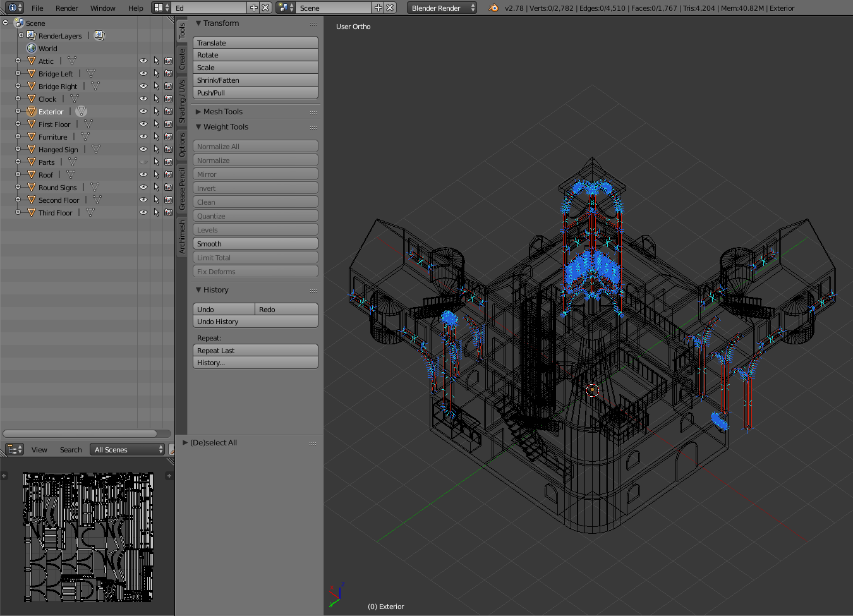Select the Clock object icon
This screenshot has height=616, width=853.
coord(32,99)
